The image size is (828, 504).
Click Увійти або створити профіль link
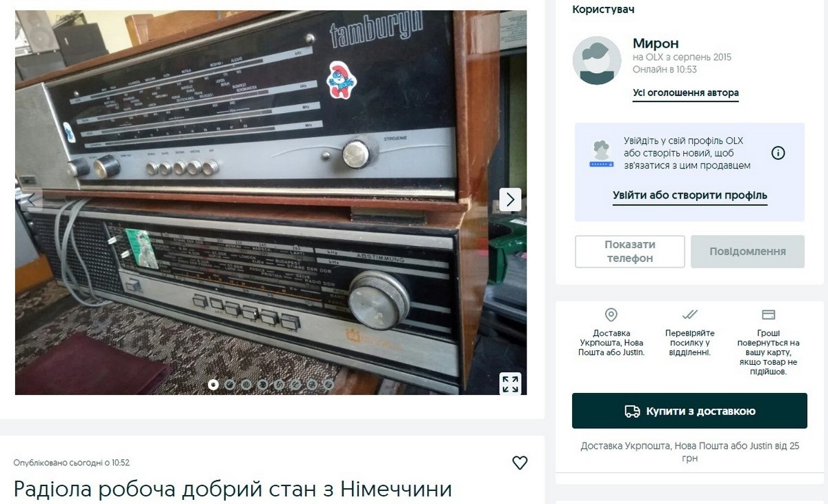coord(690,196)
